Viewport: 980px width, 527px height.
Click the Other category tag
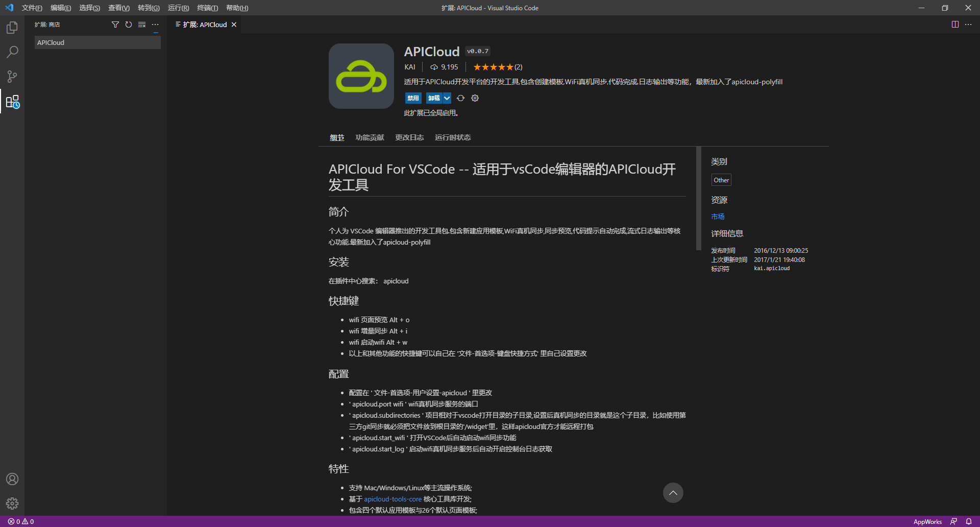(x=721, y=180)
